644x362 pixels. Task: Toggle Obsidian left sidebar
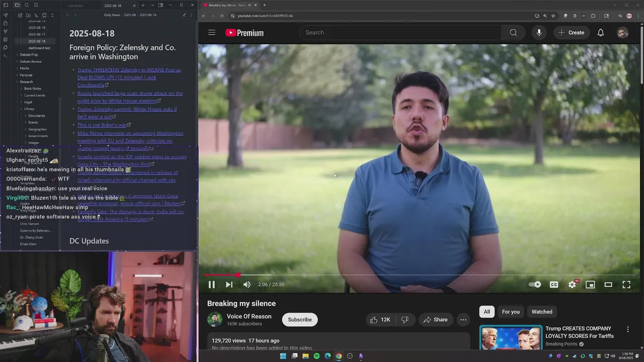[6, 5]
